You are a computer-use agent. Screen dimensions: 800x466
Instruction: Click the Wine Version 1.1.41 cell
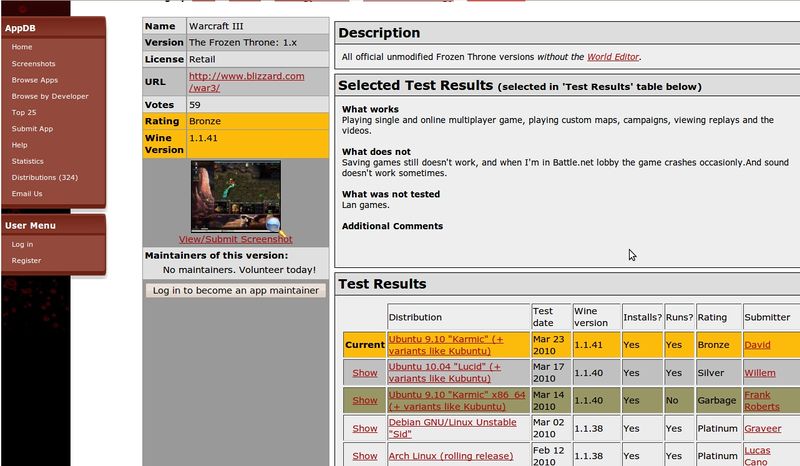(x=258, y=144)
